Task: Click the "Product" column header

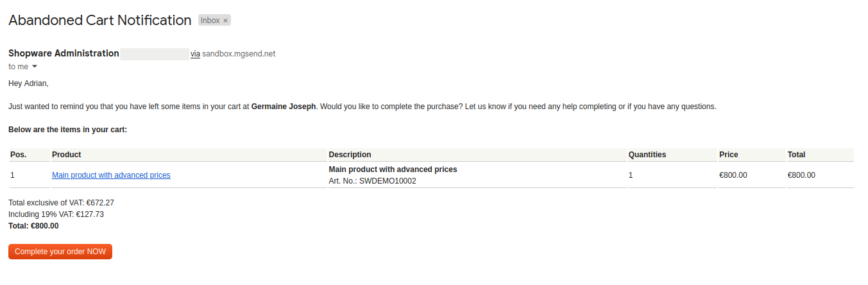Action: (x=66, y=155)
